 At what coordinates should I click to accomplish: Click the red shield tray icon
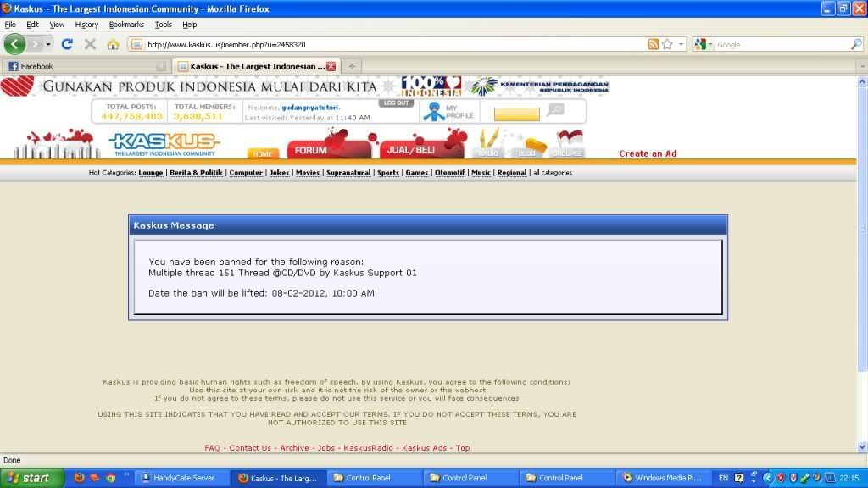coord(781,478)
